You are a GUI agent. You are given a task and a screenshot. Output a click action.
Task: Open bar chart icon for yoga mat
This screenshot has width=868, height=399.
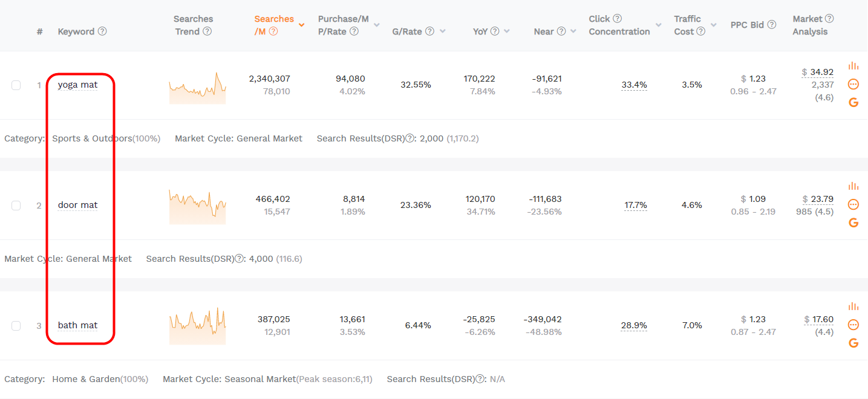point(853,66)
